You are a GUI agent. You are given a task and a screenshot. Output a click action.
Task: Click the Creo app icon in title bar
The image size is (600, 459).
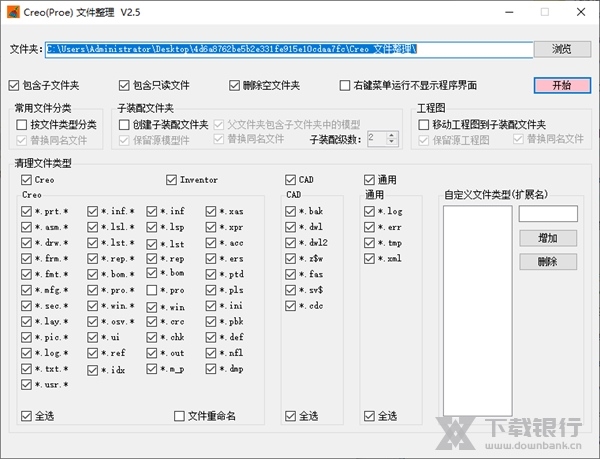[13, 12]
